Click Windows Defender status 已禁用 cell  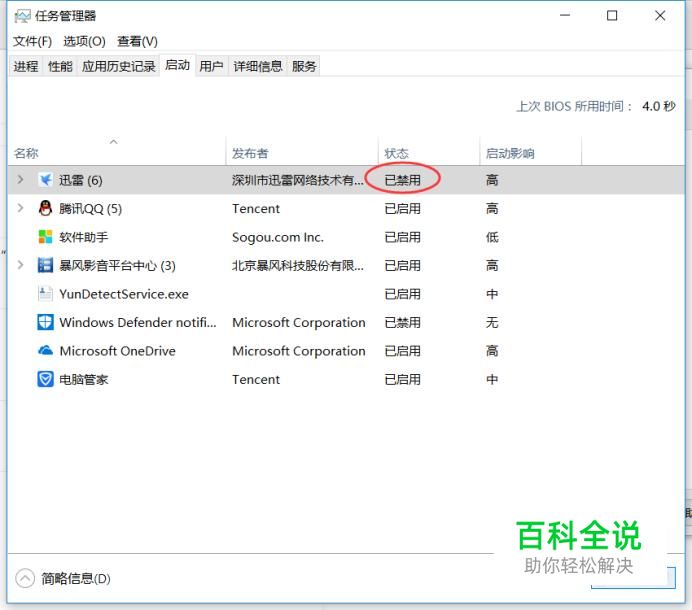402,322
